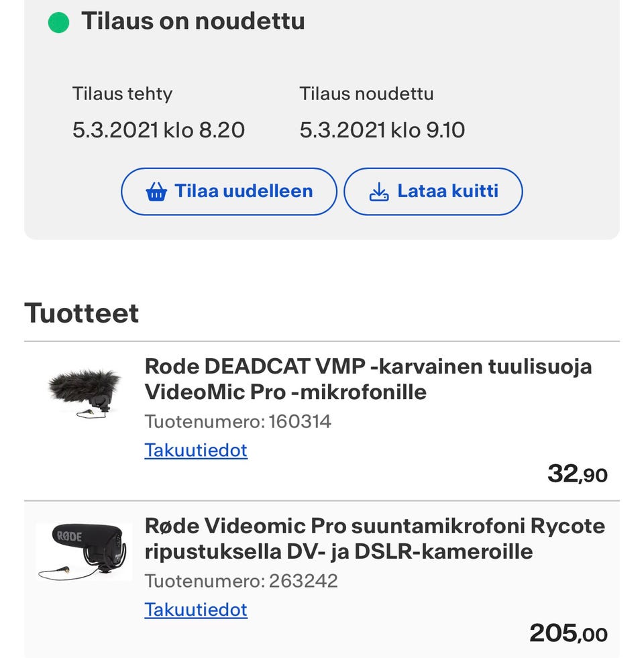Click the 205,00 price
This screenshot has height=658, width=644.
[568, 633]
